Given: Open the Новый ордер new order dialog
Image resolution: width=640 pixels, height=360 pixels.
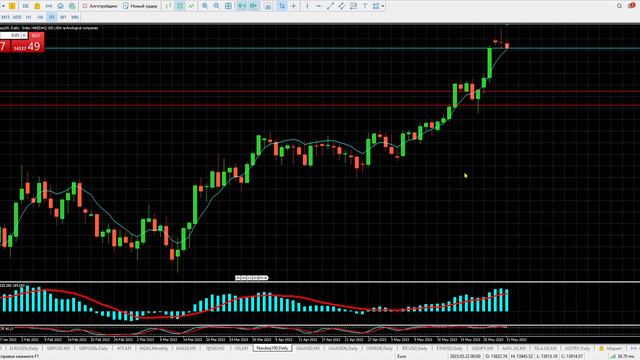Looking at the screenshot, I should (140, 6).
